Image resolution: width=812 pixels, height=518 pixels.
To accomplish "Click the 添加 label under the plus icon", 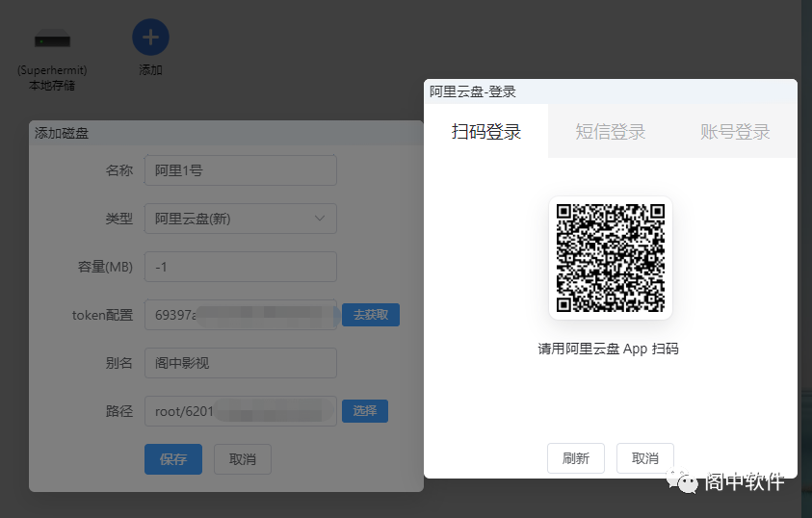I will [150, 70].
